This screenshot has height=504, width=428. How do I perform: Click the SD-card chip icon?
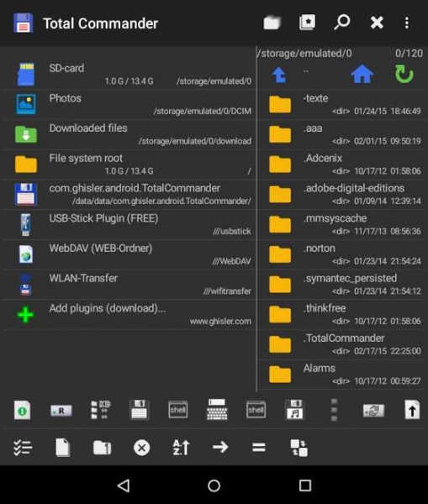pos(26,74)
